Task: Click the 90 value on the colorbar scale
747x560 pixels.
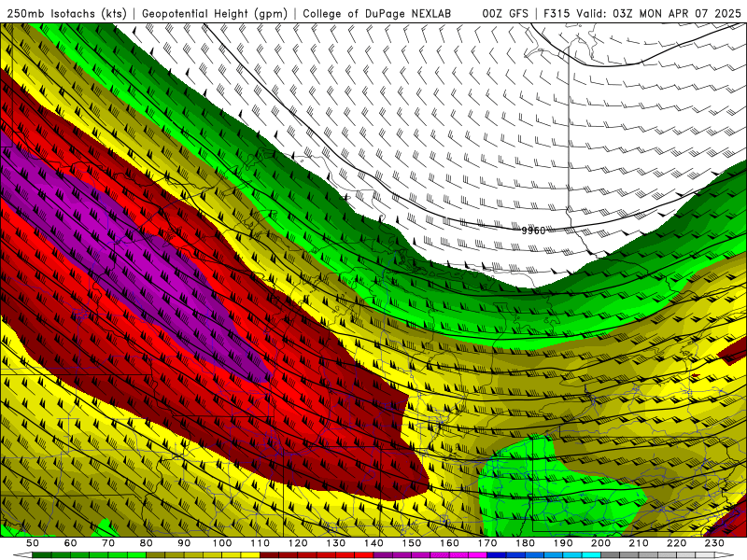Action: (184, 543)
